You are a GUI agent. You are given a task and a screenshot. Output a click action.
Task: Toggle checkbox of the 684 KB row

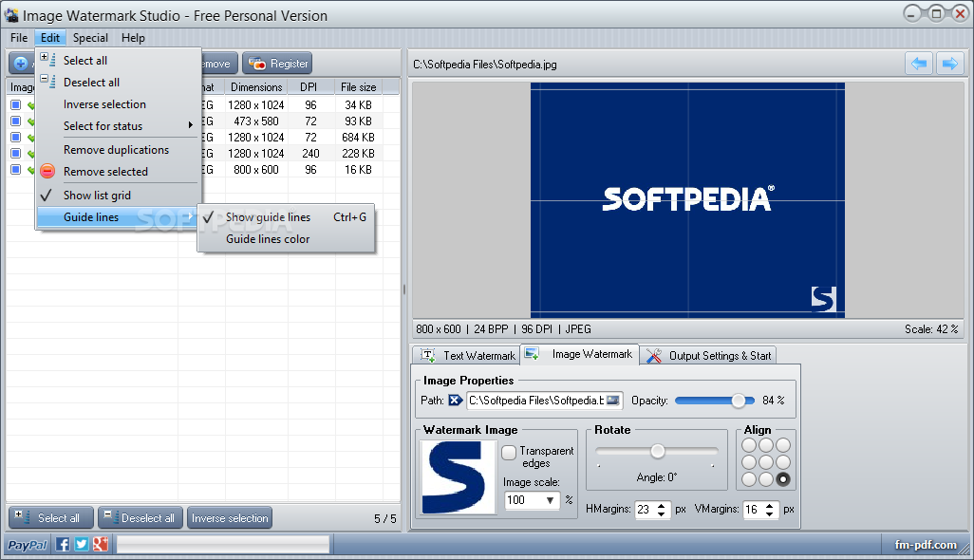coord(15,138)
